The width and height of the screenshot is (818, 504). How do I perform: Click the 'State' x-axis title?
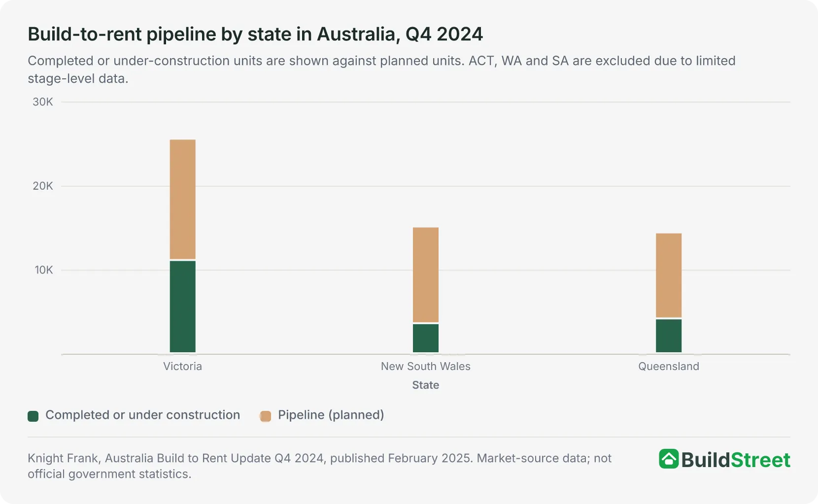[426, 385]
